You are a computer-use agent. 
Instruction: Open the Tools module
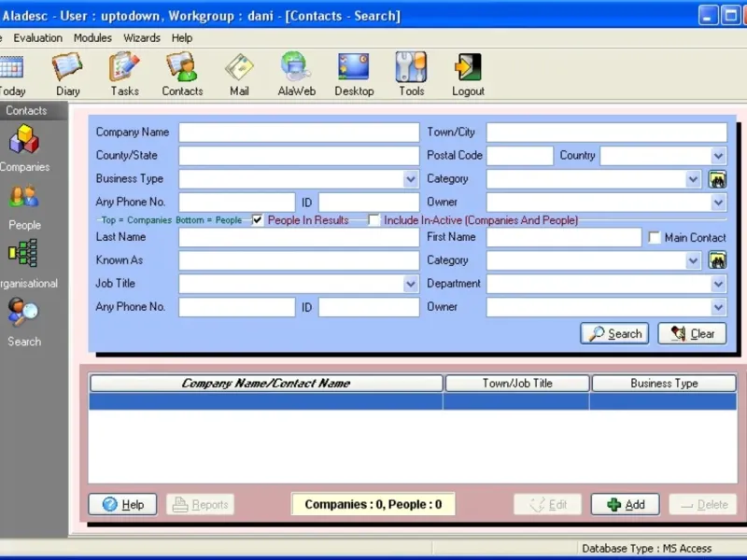(411, 76)
